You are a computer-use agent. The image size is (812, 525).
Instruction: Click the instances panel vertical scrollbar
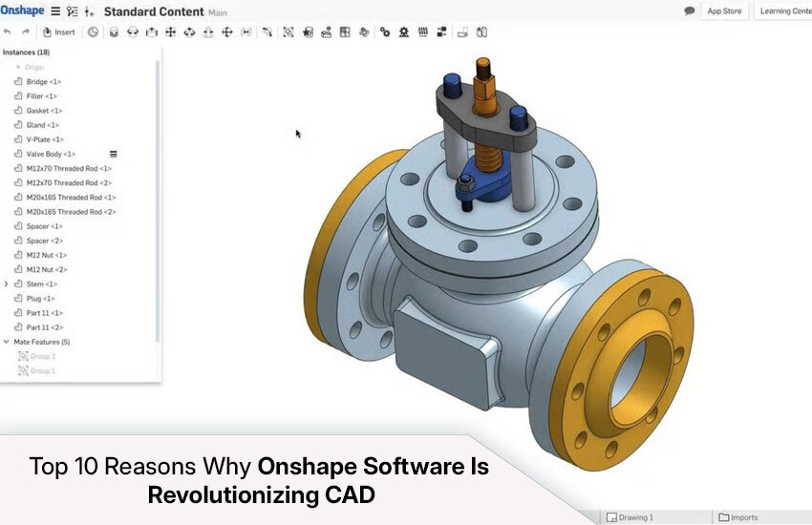point(158,201)
